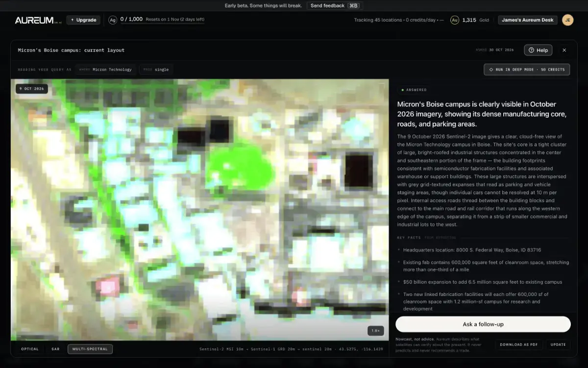Select the Multi-Spectral imagery tab
Image resolution: width=588 pixels, height=368 pixels.
coord(90,349)
